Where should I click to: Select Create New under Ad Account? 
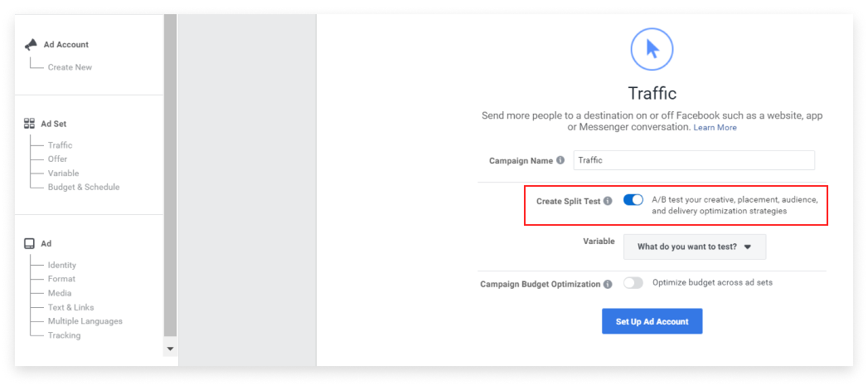click(x=70, y=67)
